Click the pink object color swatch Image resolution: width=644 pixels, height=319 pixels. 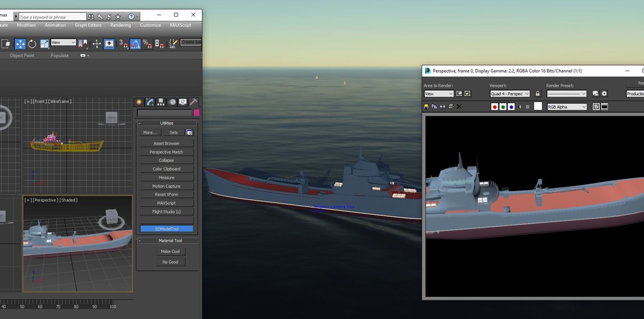click(196, 113)
